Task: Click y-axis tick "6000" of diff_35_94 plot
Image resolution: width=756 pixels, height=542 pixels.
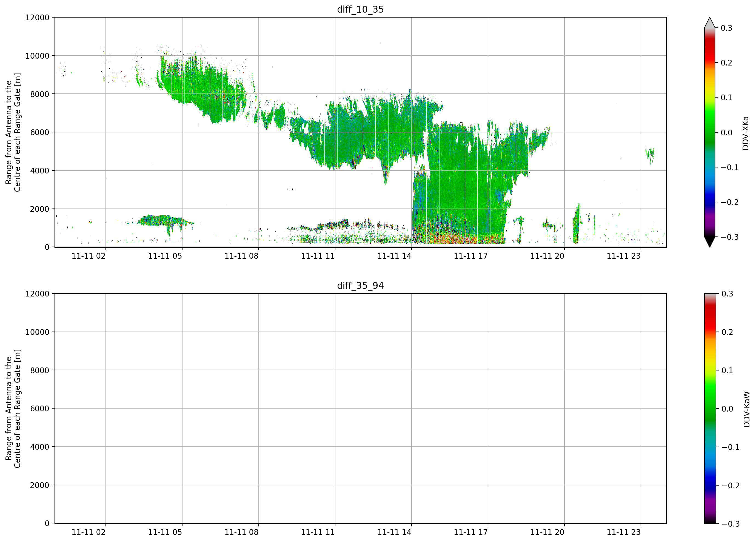Action: click(40, 409)
